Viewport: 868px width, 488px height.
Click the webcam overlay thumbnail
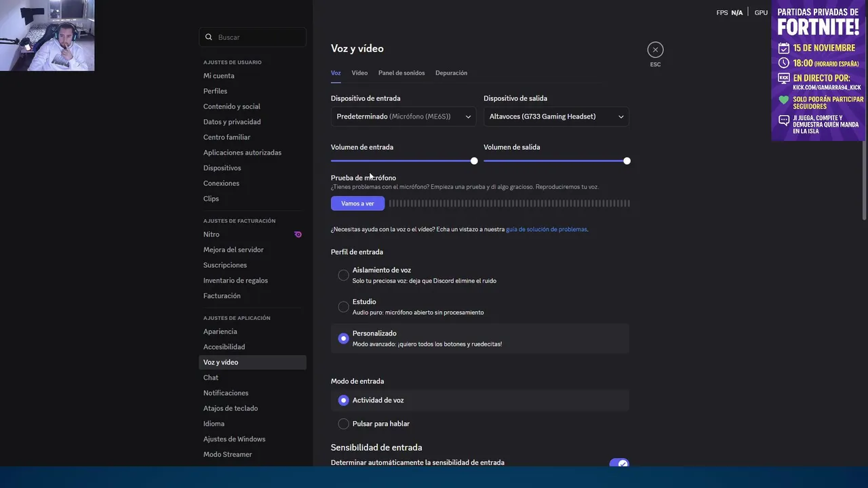47,35
